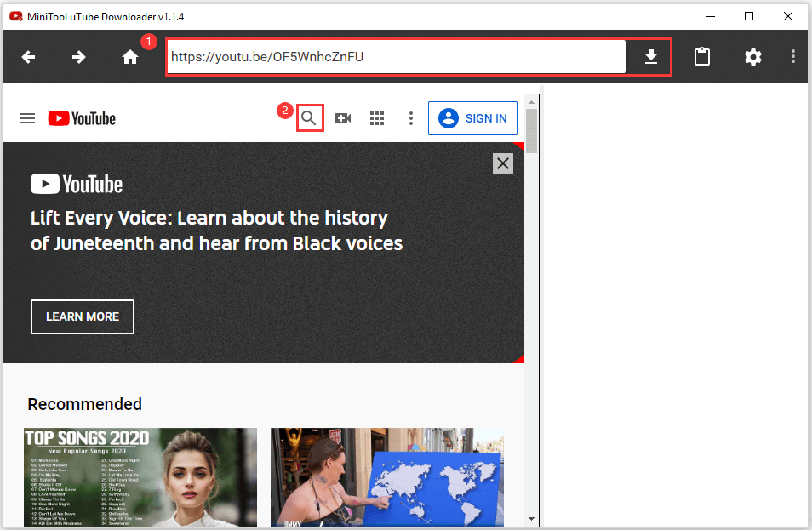Click the YouTube logo in header
Viewport: 812px width, 530px height.
[x=82, y=118]
